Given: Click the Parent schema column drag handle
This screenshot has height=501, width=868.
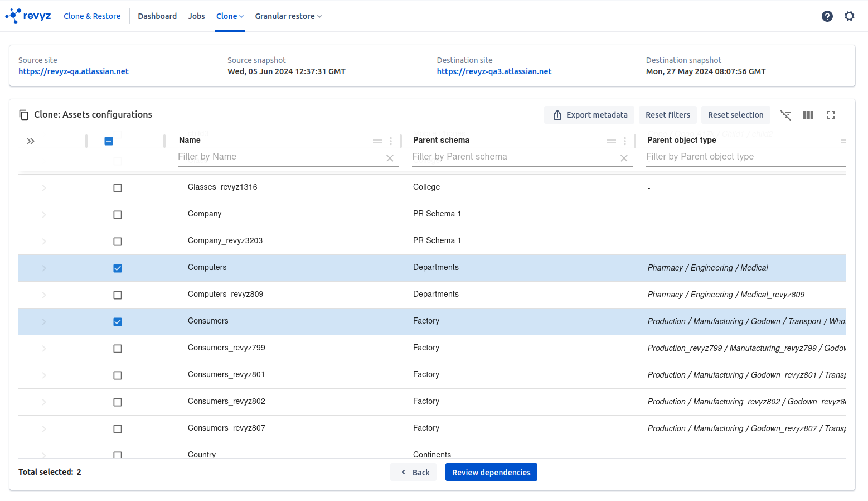Looking at the screenshot, I should coord(612,141).
